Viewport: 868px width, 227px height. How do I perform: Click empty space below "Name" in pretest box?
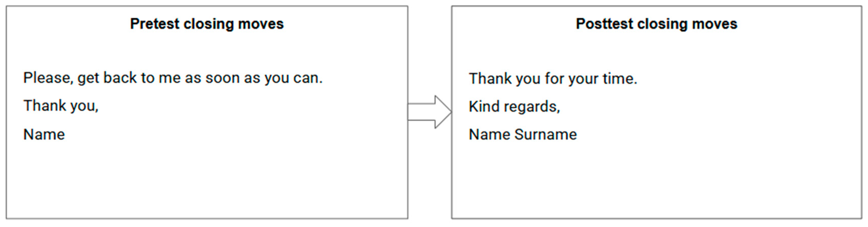click(x=135, y=182)
